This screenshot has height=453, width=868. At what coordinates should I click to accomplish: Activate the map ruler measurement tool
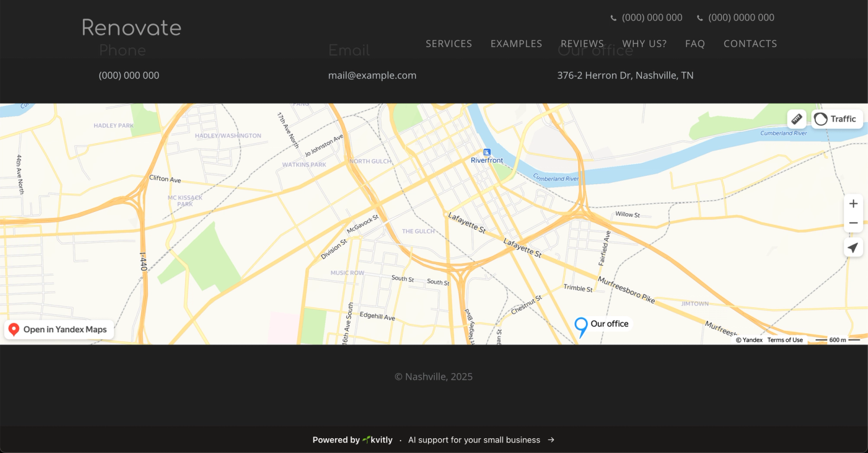[x=796, y=119]
